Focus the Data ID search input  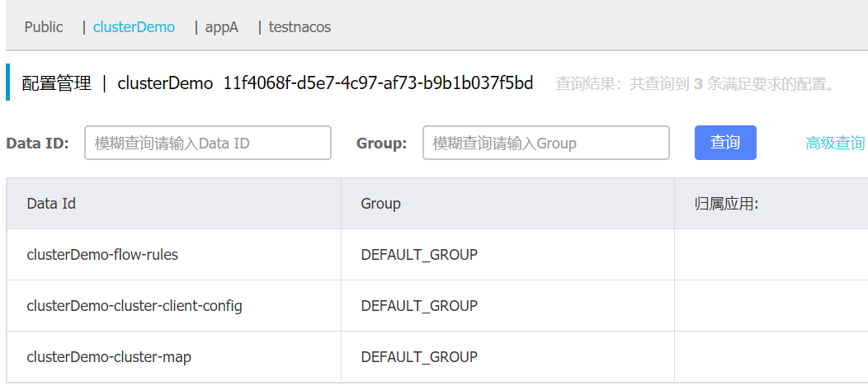tap(207, 143)
